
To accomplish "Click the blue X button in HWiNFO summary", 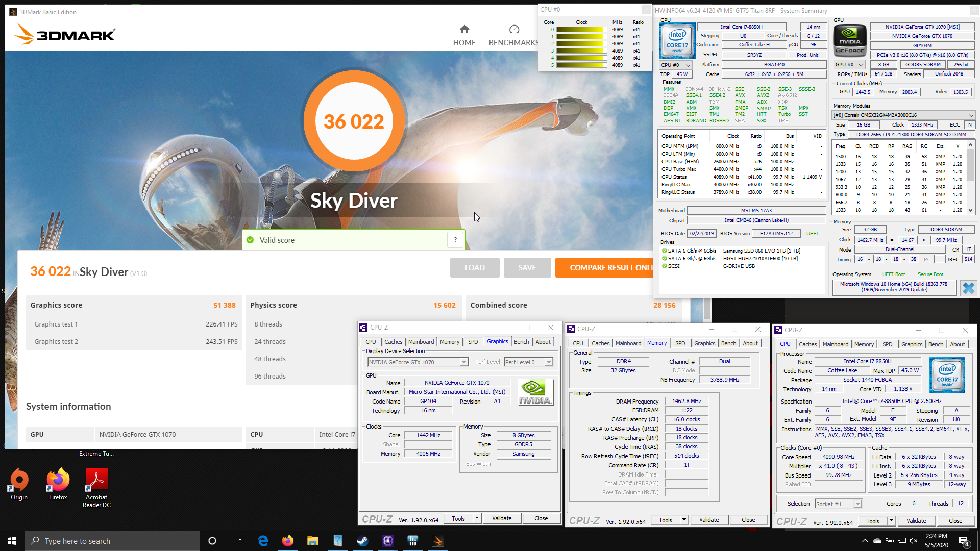I will [968, 288].
